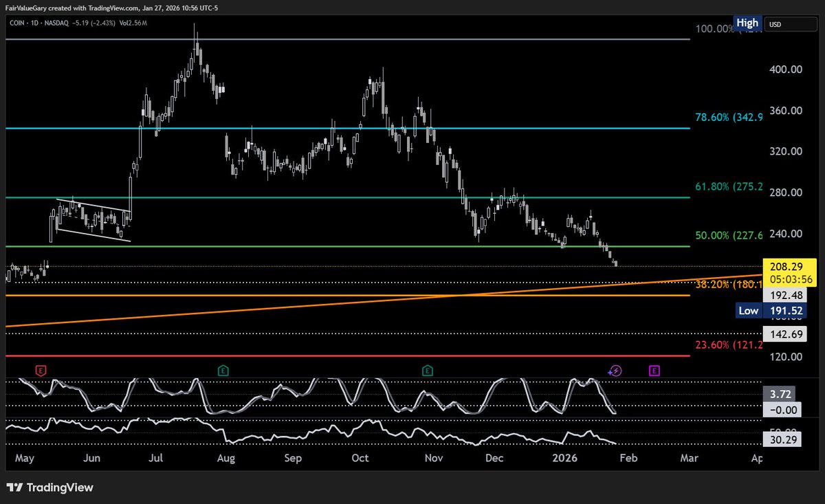The width and height of the screenshot is (825, 504).
Task: Click the orange 38.20% Fibonacci label
Action: pyautogui.click(x=729, y=283)
